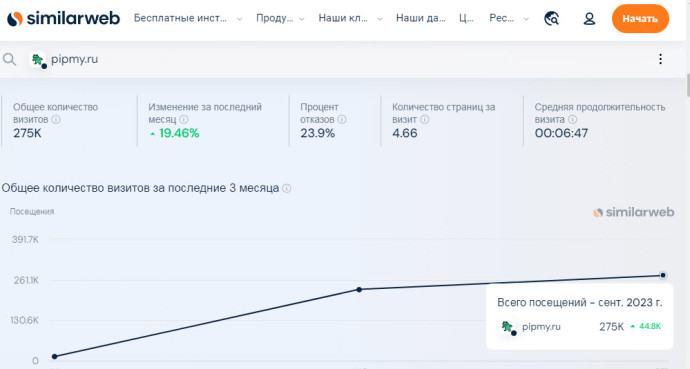Image resolution: width=690 pixels, height=369 pixels.
Task: Expand the Проду... menu chevron
Action: (301, 19)
